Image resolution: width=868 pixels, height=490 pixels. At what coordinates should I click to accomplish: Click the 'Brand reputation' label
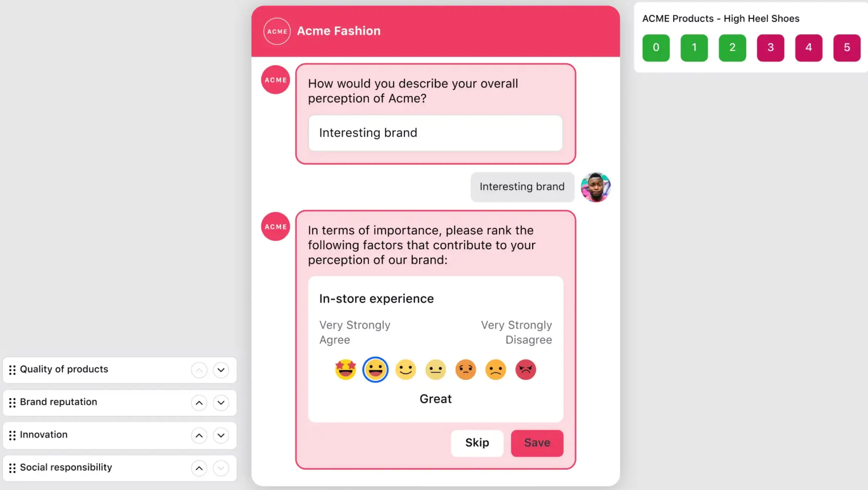pyautogui.click(x=58, y=402)
